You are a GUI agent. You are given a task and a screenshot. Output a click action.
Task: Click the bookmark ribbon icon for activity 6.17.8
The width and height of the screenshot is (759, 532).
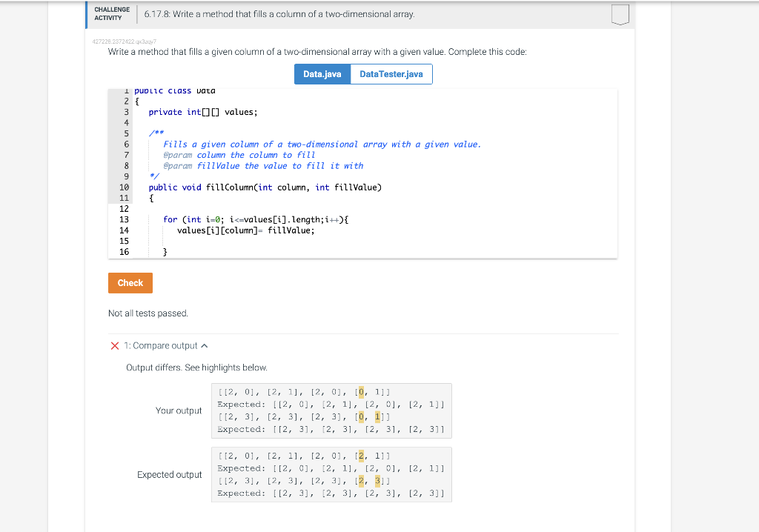point(621,13)
